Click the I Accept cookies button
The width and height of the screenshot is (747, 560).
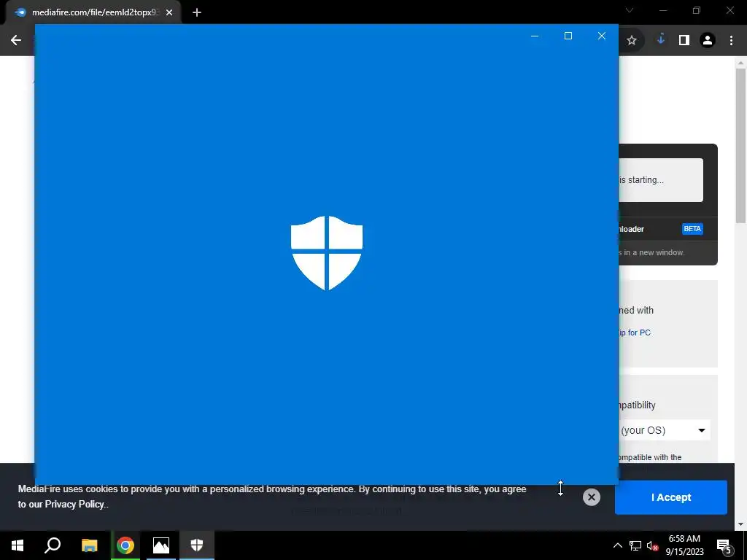[x=671, y=497]
